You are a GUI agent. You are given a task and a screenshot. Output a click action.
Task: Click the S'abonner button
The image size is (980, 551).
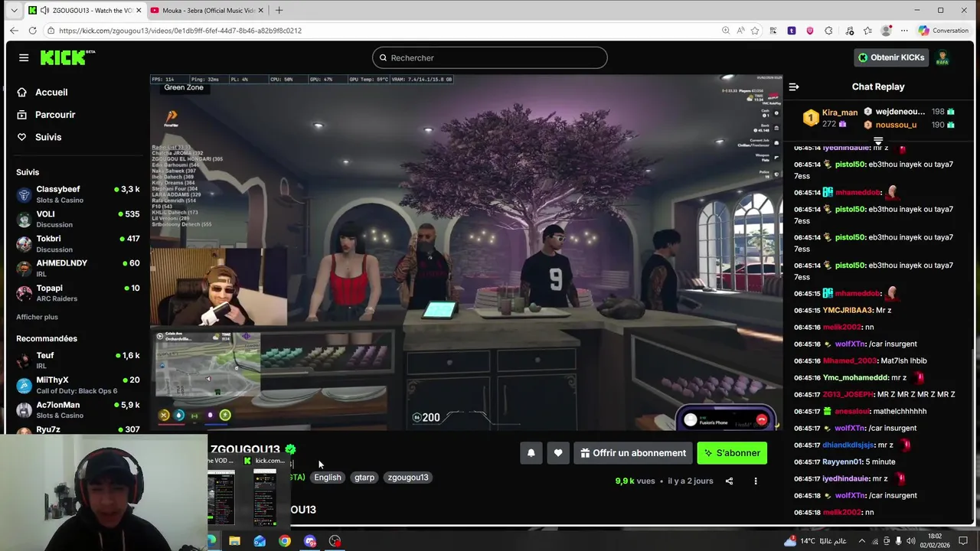pyautogui.click(x=732, y=453)
